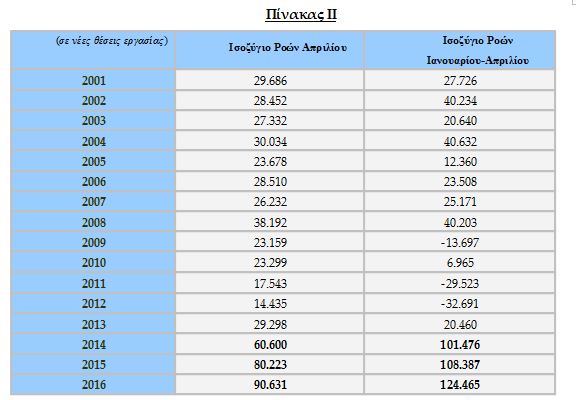Click January-April value 40.632
The height and width of the screenshot is (400, 576).
pos(460,142)
